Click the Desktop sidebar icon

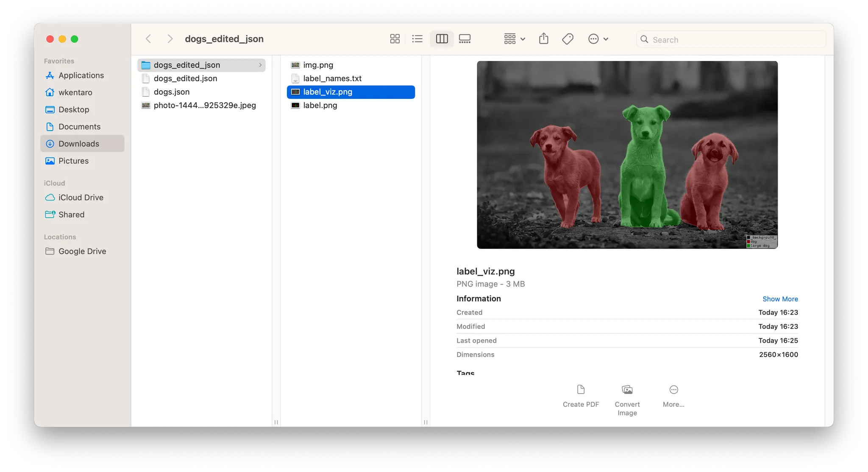[x=50, y=109]
